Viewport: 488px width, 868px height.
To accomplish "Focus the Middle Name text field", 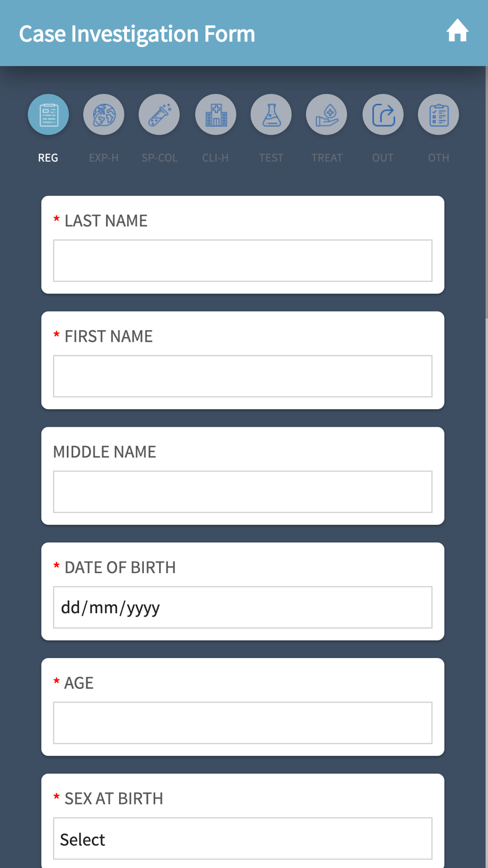I will pos(243,492).
